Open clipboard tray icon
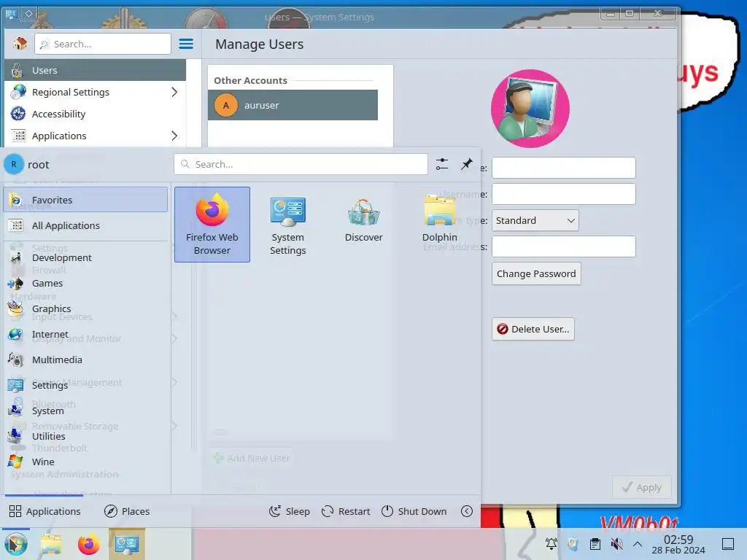The image size is (747, 560). pyautogui.click(x=595, y=544)
